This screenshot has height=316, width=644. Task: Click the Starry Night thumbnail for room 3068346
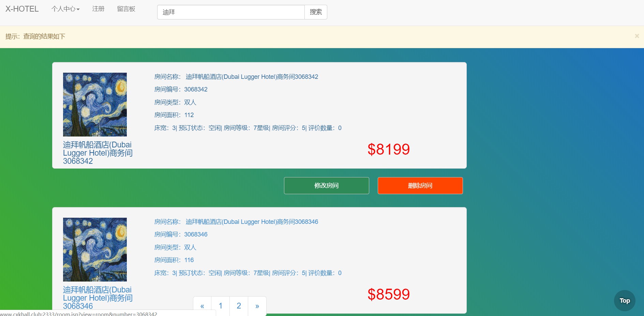pos(95,249)
